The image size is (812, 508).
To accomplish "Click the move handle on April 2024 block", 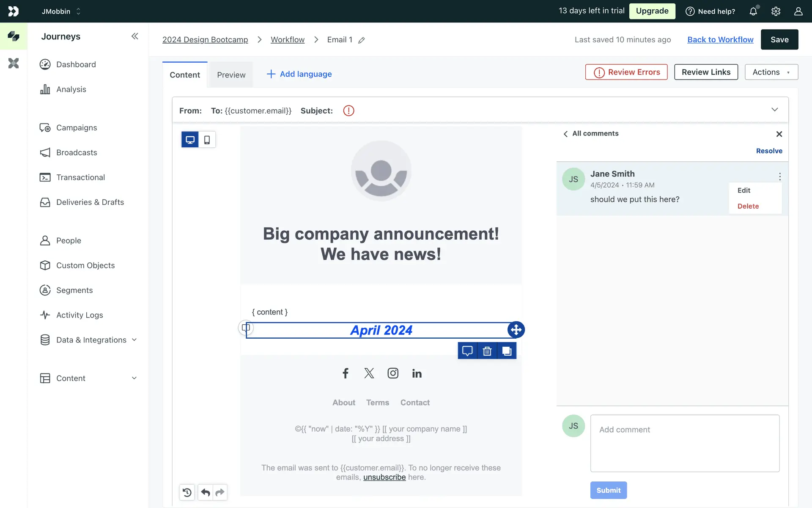I will [x=516, y=330].
